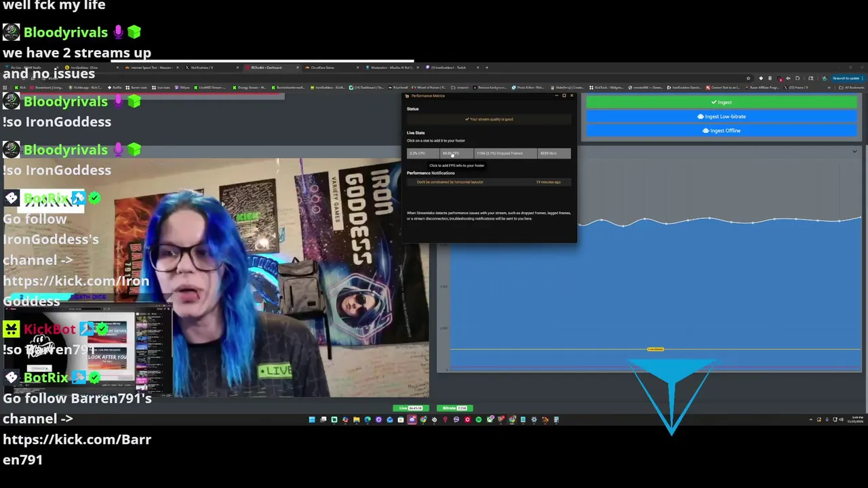Open Task View in taskbar
This screenshot has width=868, height=488.
323,420
